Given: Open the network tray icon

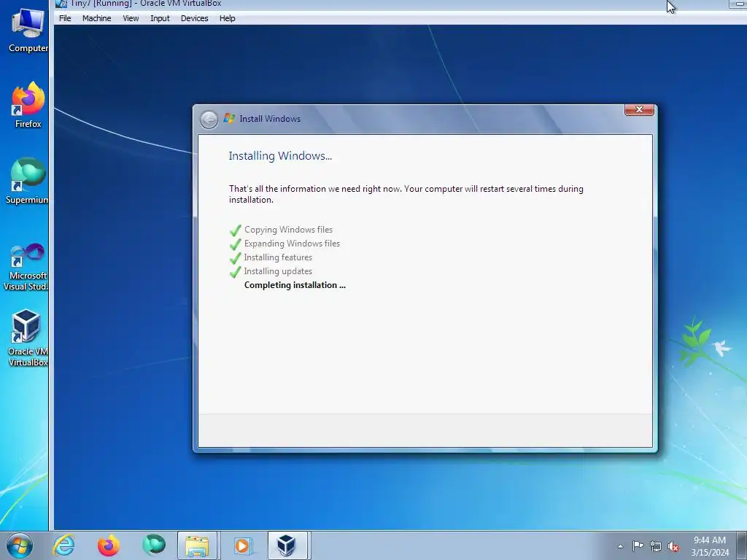Looking at the screenshot, I should (x=656, y=546).
